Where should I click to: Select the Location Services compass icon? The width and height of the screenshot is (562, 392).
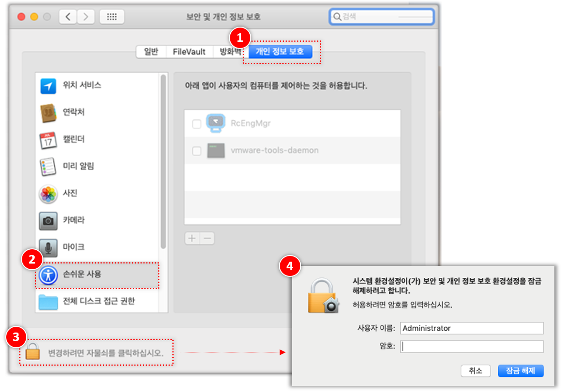point(49,86)
